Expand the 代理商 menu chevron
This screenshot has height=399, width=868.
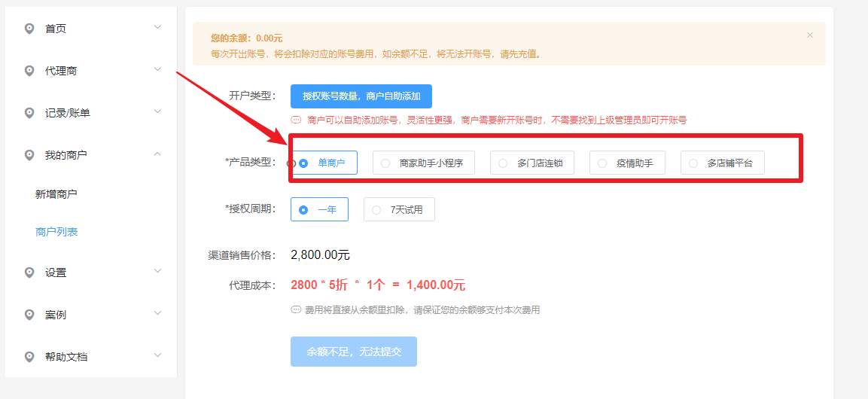[x=158, y=69]
